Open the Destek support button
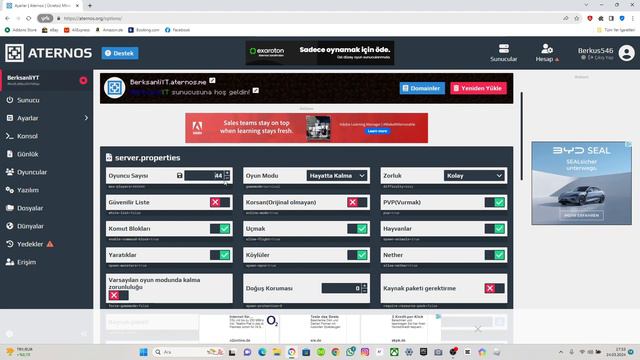The image size is (640, 360). (120, 53)
